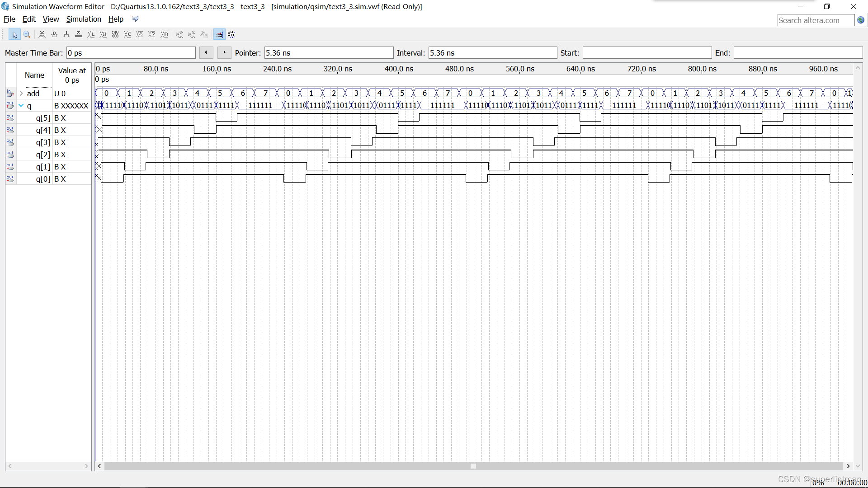Collapse the q signal bus
This screenshot has height=488, width=868.
(21, 106)
